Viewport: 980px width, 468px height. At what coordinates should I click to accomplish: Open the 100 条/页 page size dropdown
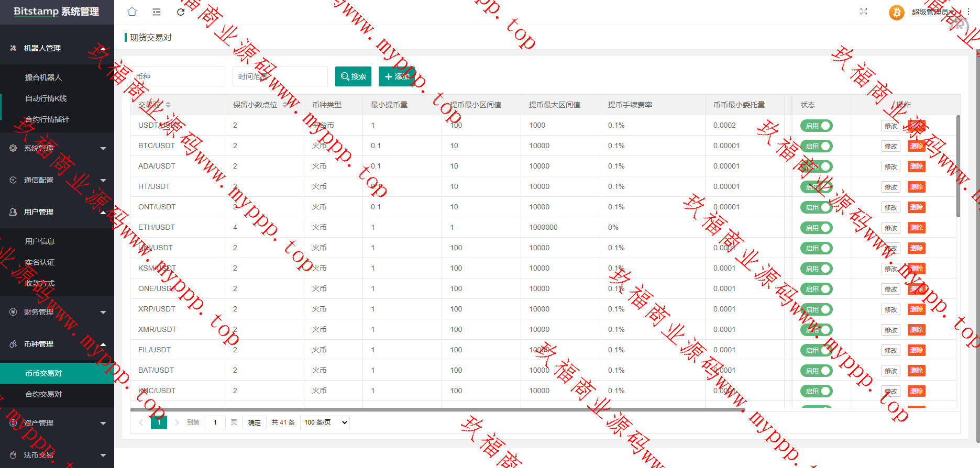(x=325, y=422)
